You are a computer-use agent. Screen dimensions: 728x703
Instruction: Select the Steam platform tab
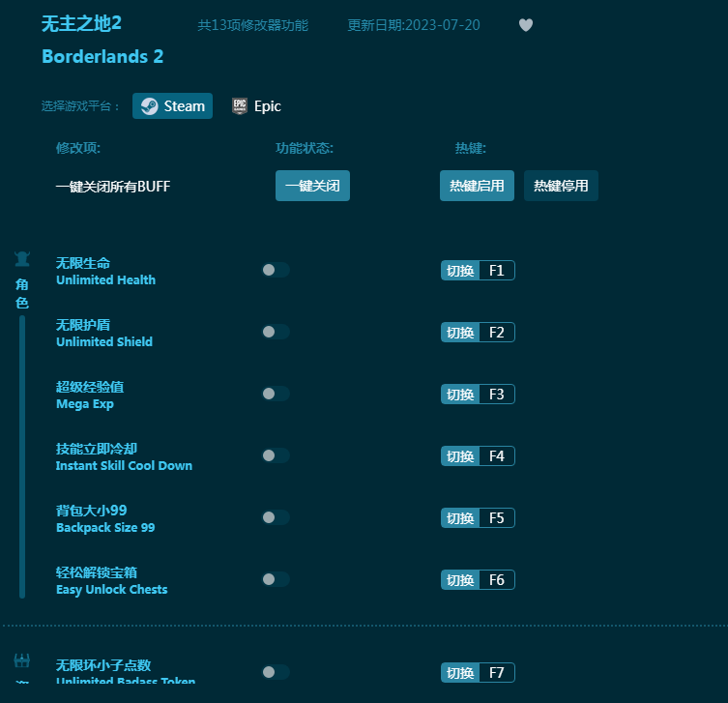pos(172,105)
